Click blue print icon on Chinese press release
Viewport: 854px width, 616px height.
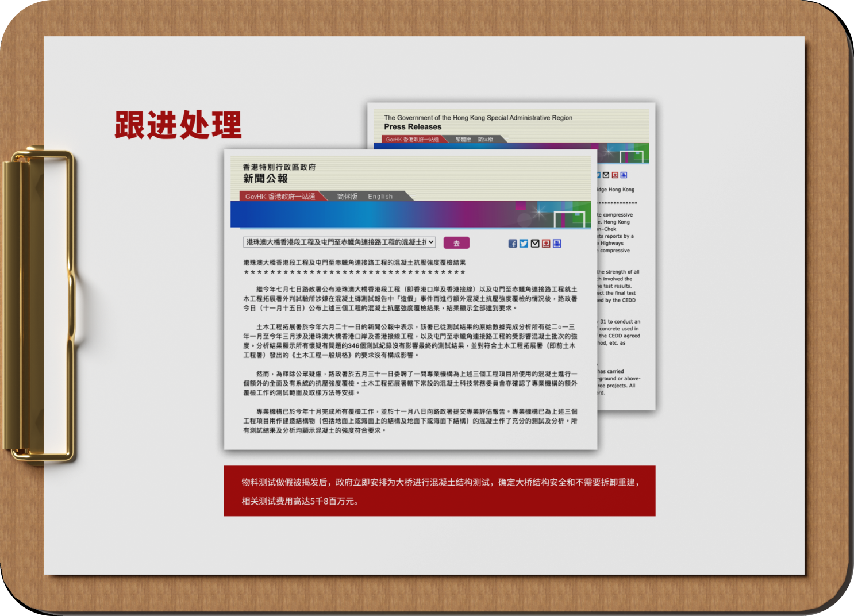[557, 244]
